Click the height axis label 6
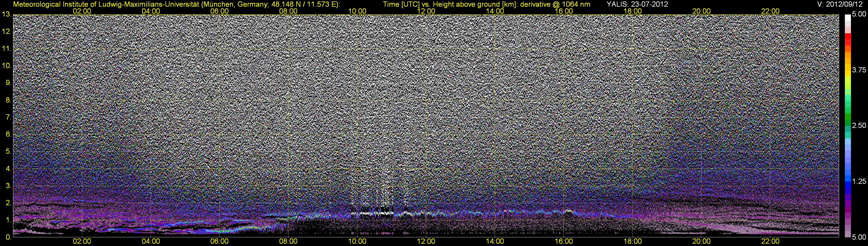Viewport: 868px width, 246px height. (x=8, y=134)
